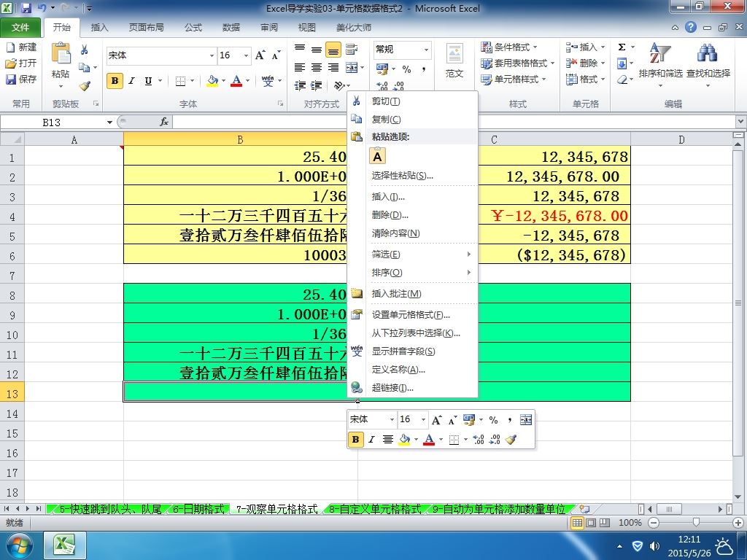
Task: Click the increase indent icon in ribbon
Action: click(x=317, y=86)
